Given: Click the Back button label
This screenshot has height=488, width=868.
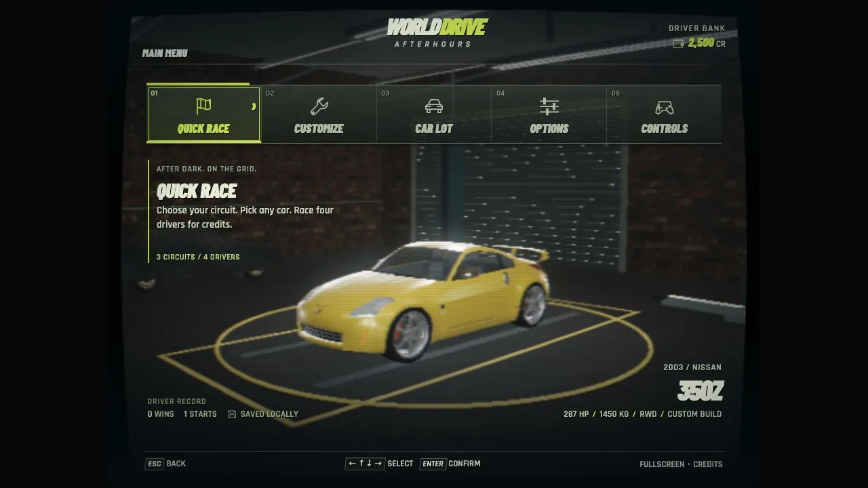Looking at the screenshot, I should pos(176,464).
